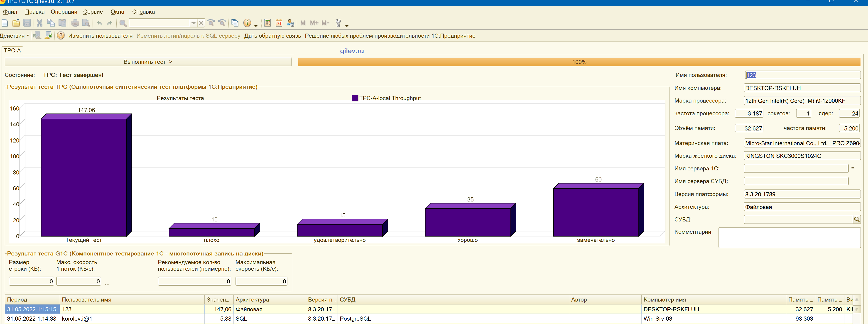The width and height of the screenshot is (868, 324).
Task: Click Дать обратную связь button
Action: click(x=273, y=35)
